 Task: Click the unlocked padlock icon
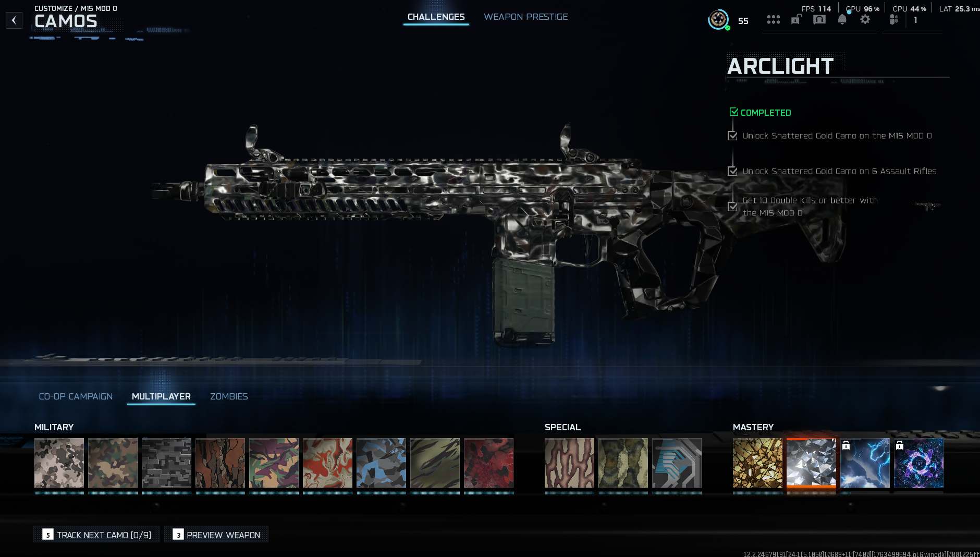pyautogui.click(x=796, y=20)
